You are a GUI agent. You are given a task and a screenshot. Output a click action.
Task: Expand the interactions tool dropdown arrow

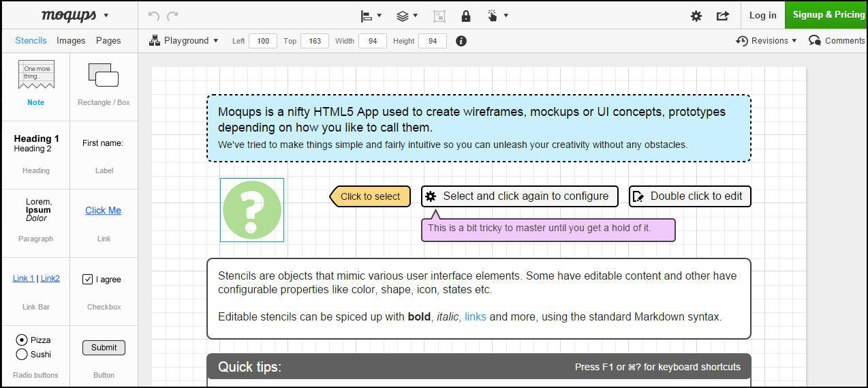(506, 16)
